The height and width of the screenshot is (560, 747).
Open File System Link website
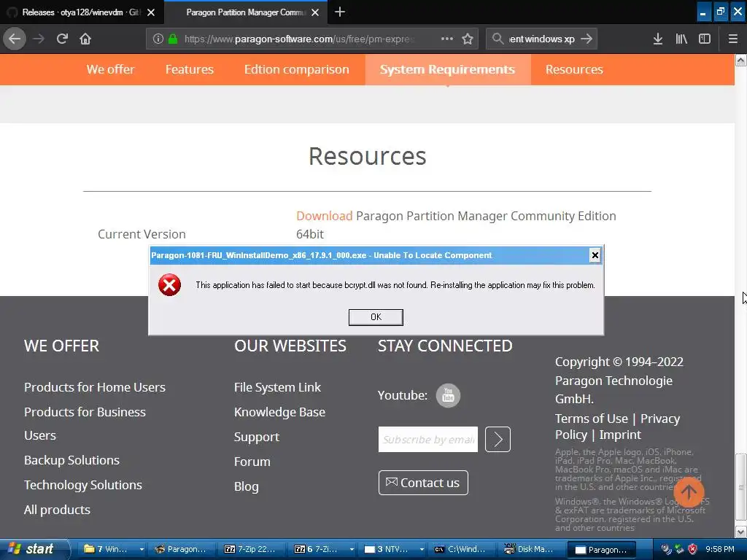tap(277, 387)
